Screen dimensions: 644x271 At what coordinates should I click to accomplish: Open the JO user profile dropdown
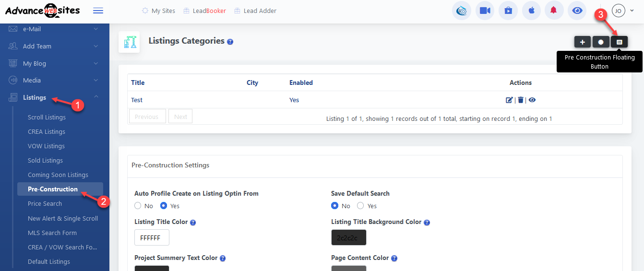click(623, 11)
